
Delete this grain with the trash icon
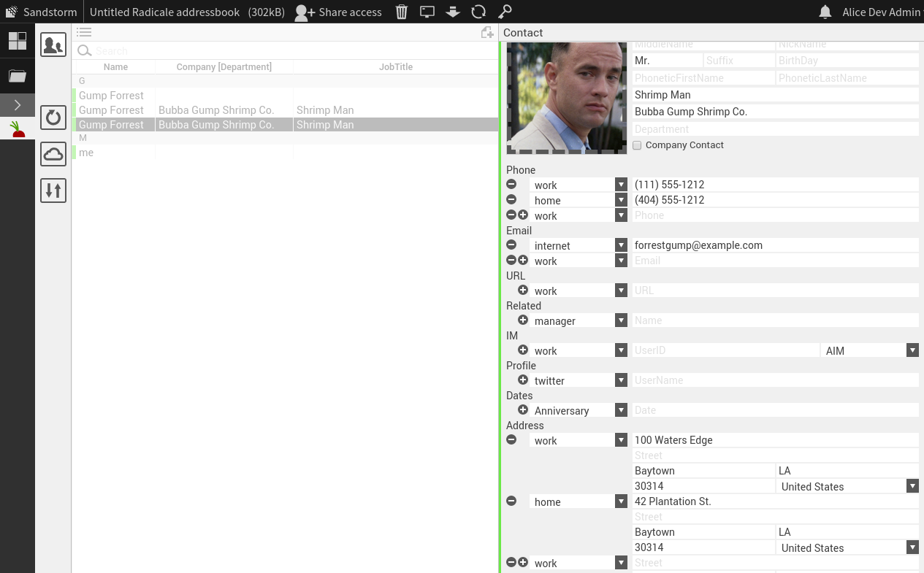tap(402, 12)
